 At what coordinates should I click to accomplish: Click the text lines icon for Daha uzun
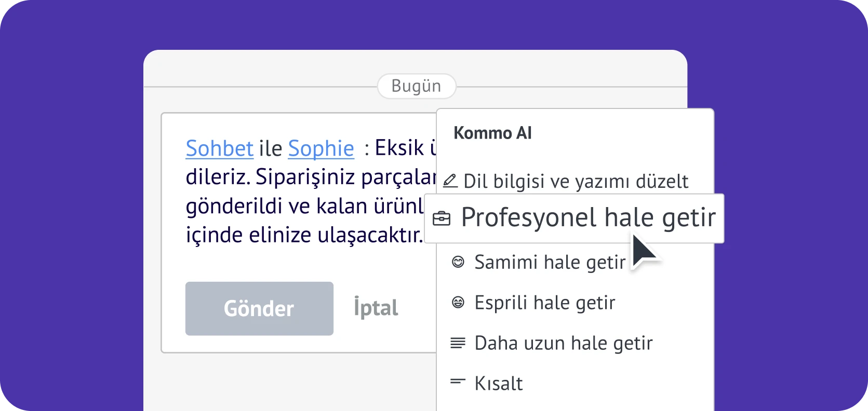458,343
